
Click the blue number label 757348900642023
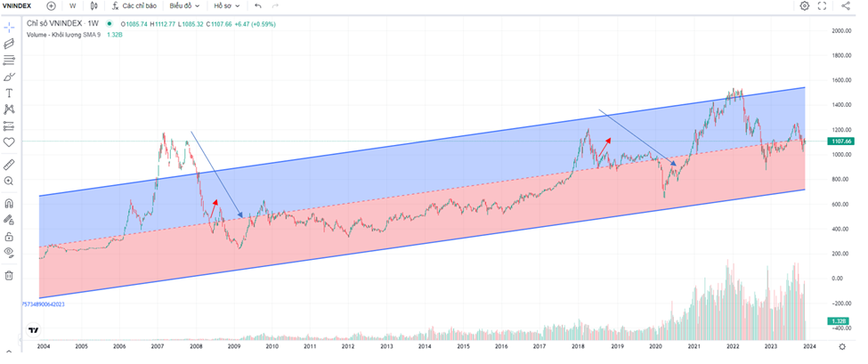43,304
